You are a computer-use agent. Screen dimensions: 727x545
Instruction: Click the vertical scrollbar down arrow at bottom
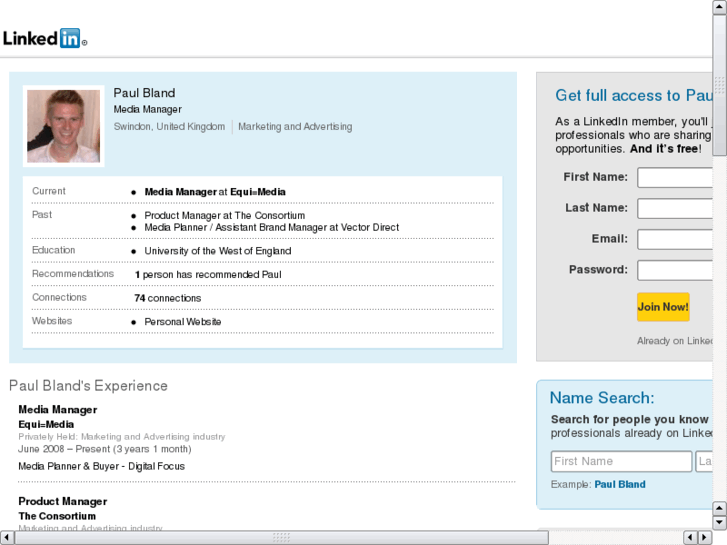[720, 523]
